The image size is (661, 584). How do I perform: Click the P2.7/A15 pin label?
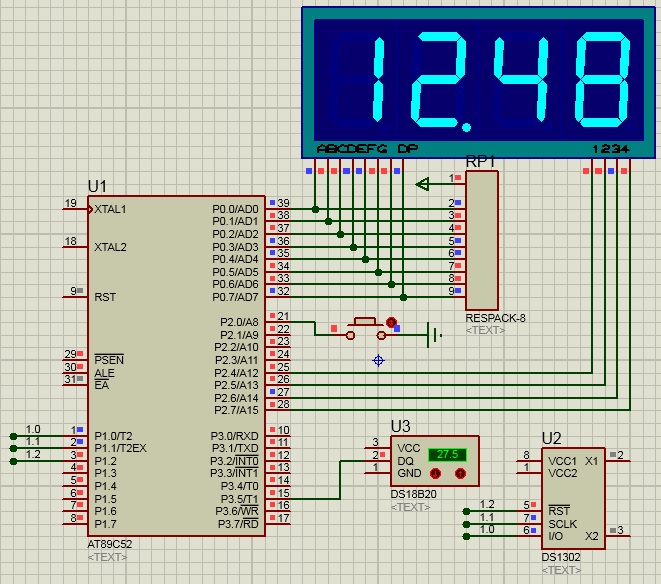pos(236,410)
